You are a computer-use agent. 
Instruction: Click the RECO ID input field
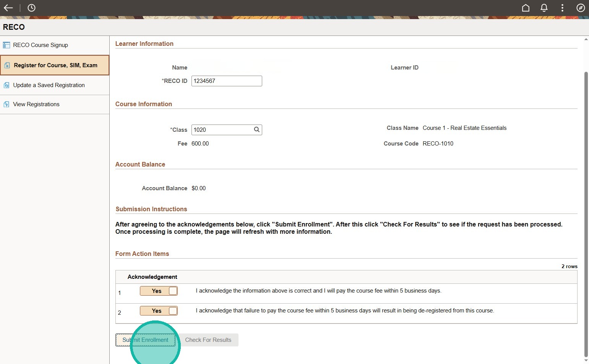(x=227, y=81)
